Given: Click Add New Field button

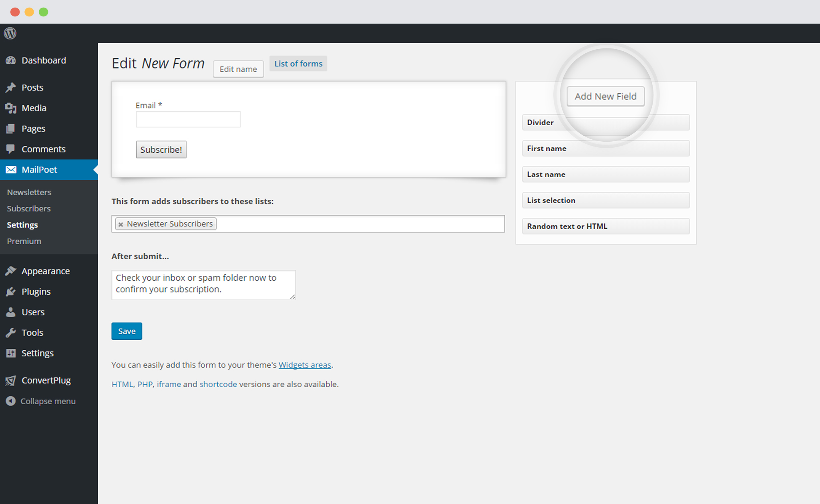Looking at the screenshot, I should click(606, 96).
